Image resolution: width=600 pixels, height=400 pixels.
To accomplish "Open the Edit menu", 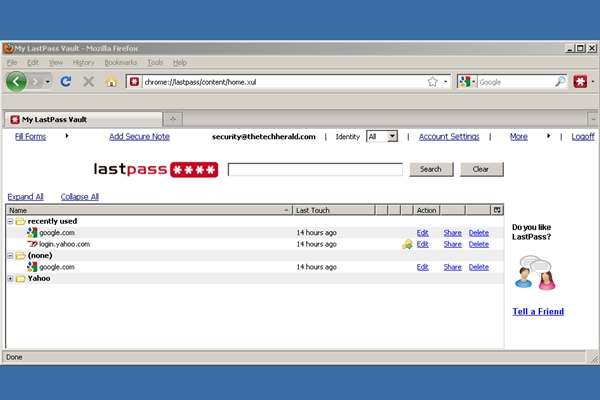I will pyautogui.click(x=33, y=62).
